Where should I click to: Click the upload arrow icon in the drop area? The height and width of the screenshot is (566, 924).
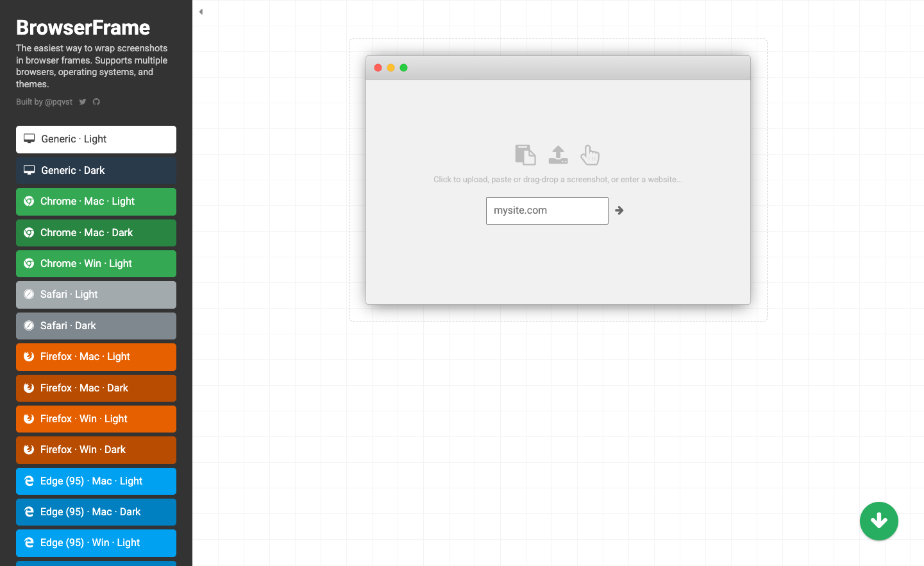coord(558,155)
